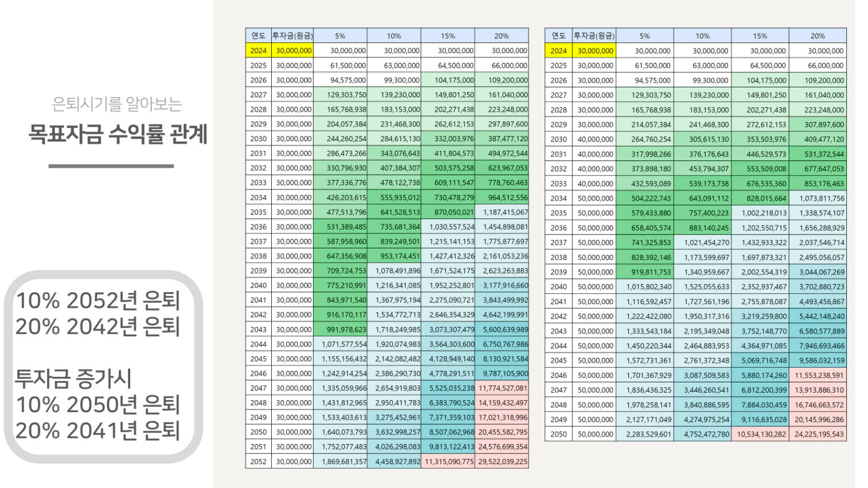Screen dimensions: 868x488
Task: Select cell 843,971,540
Action: click(x=340, y=300)
